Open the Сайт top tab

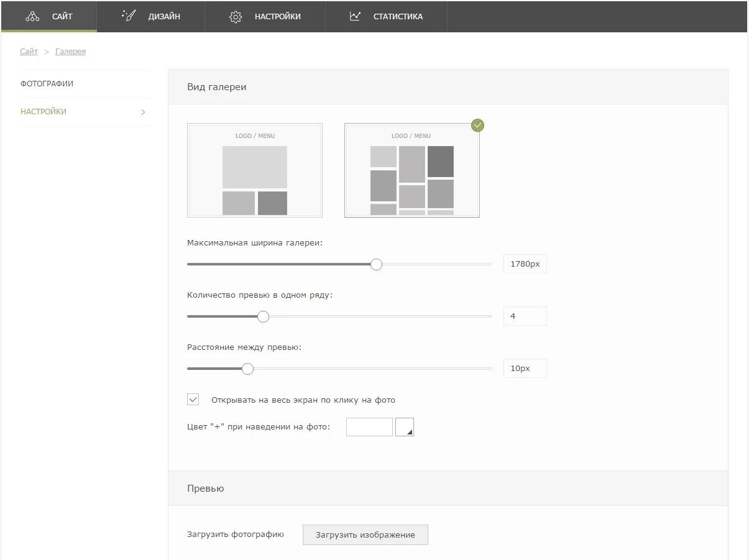point(48,16)
